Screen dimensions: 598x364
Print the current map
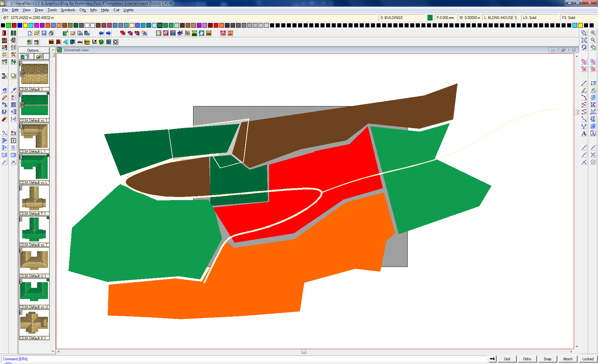pyautogui.click(x=51, y=33)
